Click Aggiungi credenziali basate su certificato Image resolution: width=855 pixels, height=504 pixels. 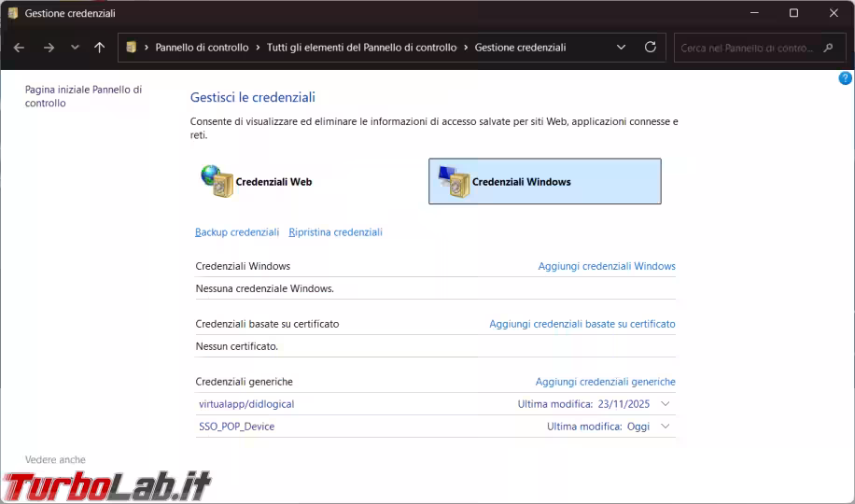pyautogui.click(x=582, y=324)
